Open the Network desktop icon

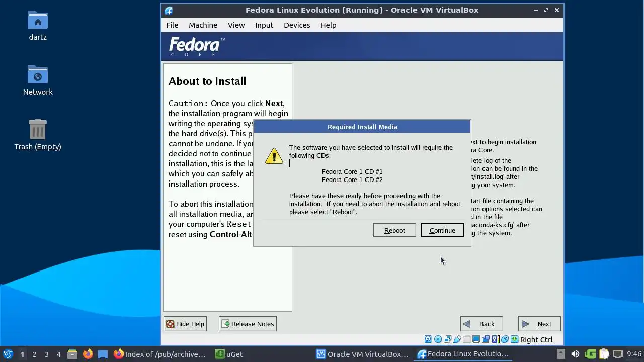coord(38,80)
